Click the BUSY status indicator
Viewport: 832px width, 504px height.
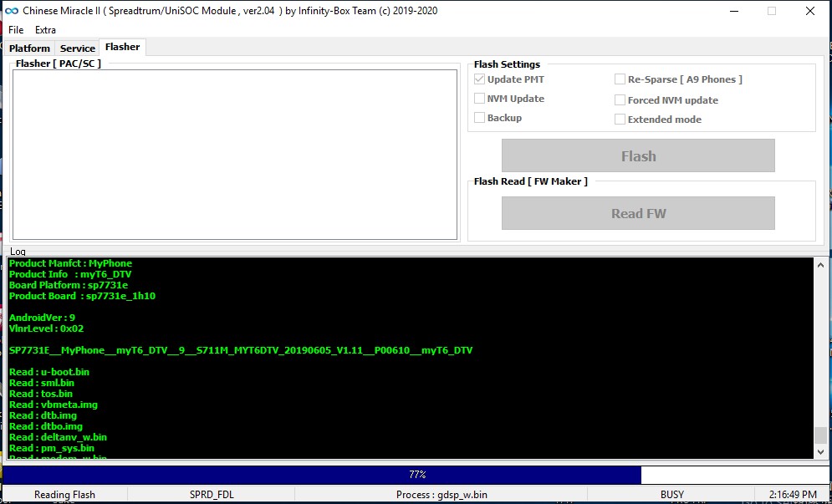(x=671, y=495)
